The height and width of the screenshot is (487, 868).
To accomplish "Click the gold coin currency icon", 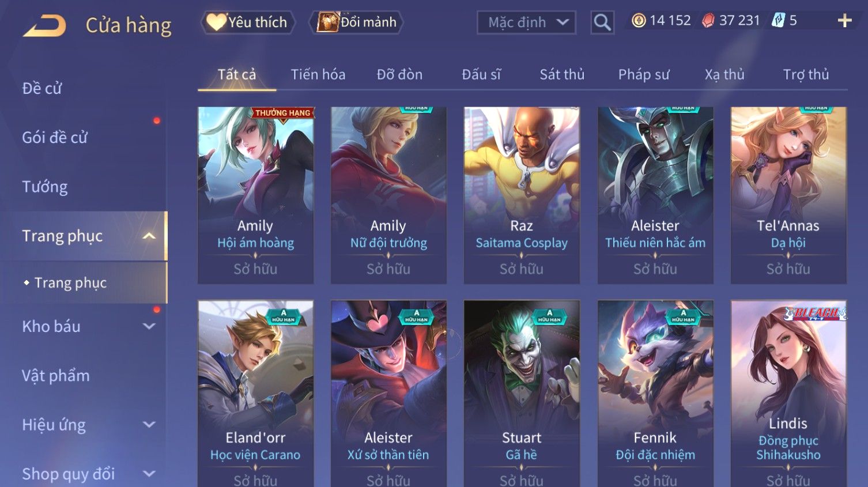I will pos(638,21).
